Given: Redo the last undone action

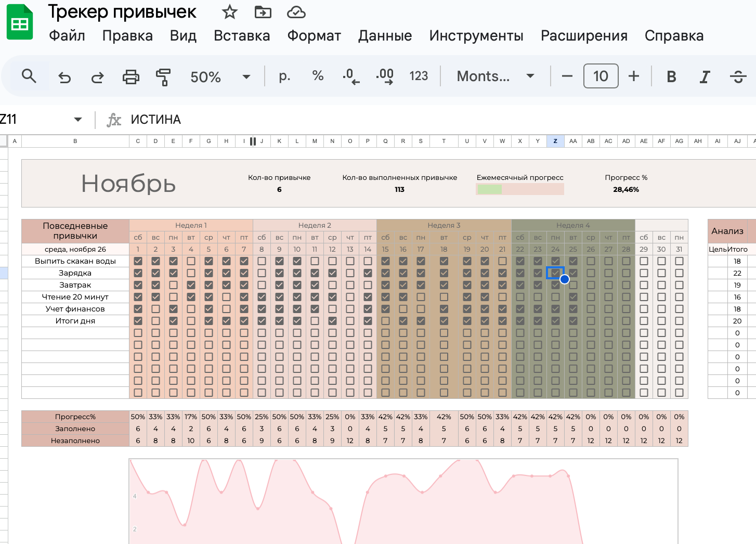Looking at the screenshot, I should [x=97, y=77].
